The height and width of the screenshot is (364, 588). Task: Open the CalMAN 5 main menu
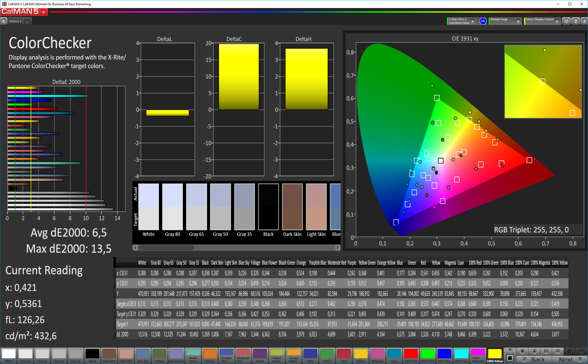(43, 12)
